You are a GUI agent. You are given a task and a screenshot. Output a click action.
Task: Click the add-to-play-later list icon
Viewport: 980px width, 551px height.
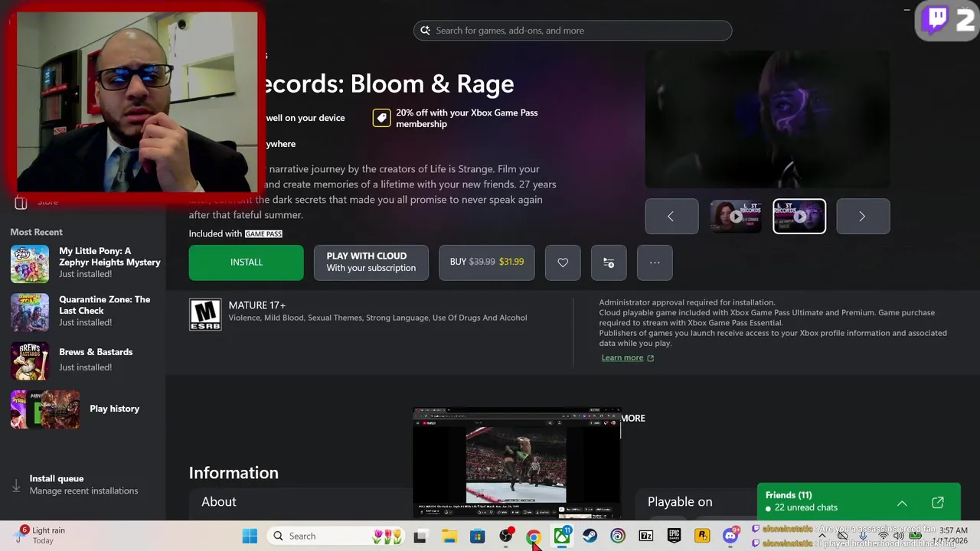(609, 262)
